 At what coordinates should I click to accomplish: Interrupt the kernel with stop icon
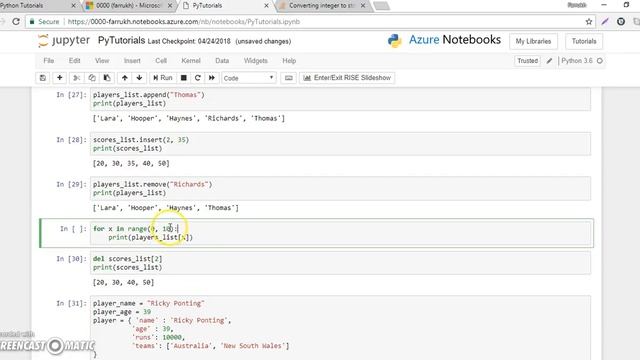184,78
